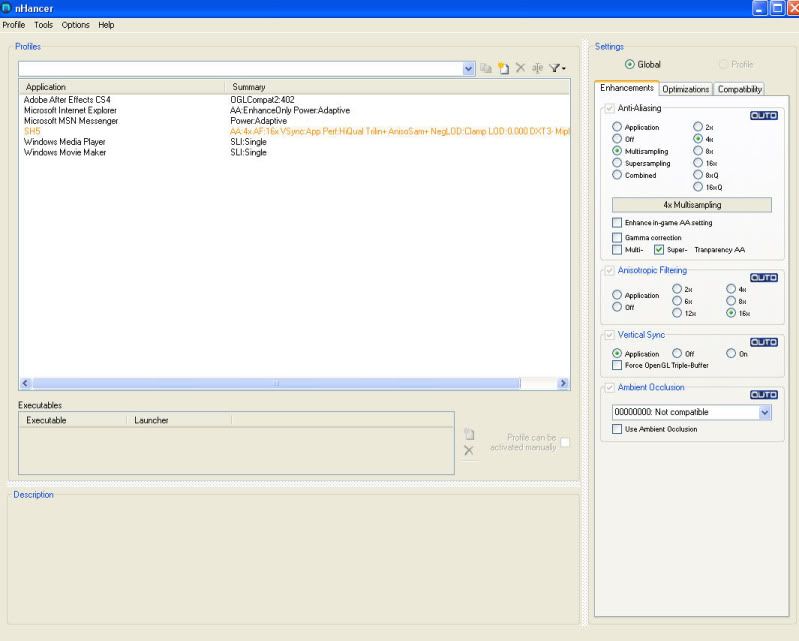Create a new profile with the star icon
This screenshot has height=641, width=799.
(503, 68)
